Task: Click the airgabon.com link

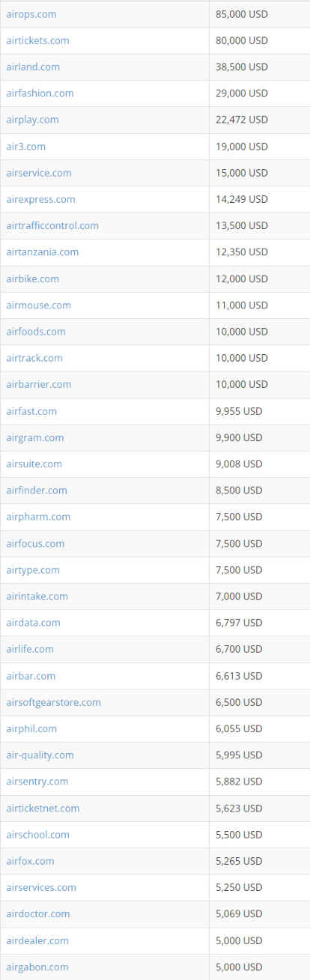Action: coord(37,967)
